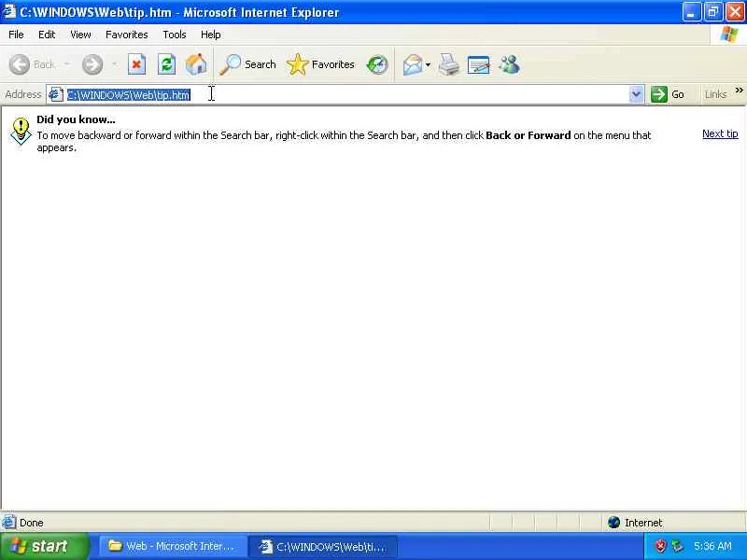Image resolution: width=747 pixels, height=560 pixels.
Task: Click the Edit page toolbar icon
Action: pos(479,64)
